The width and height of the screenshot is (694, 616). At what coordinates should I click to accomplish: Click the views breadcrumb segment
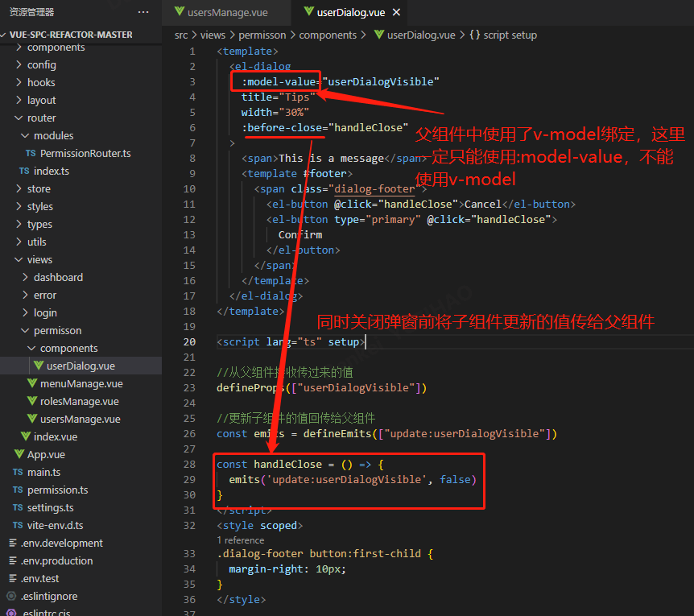(x=213, y=35)
